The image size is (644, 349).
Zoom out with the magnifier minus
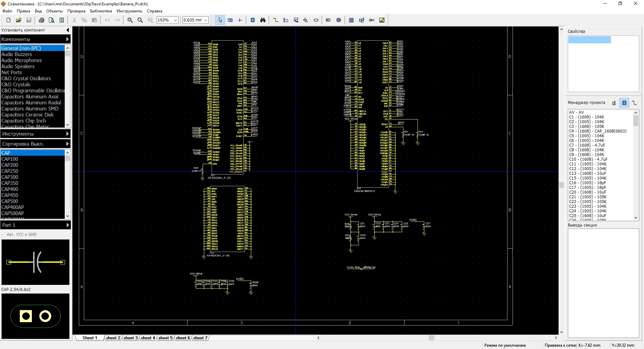(x=140, y=20)
